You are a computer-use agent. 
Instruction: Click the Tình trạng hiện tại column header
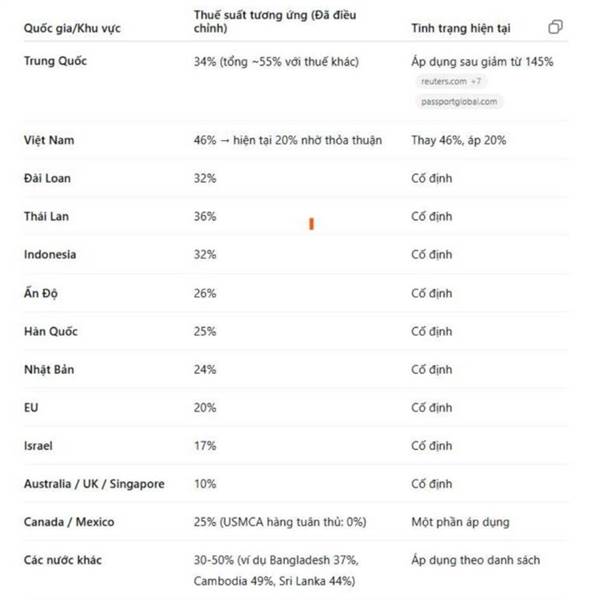(461, 28)
